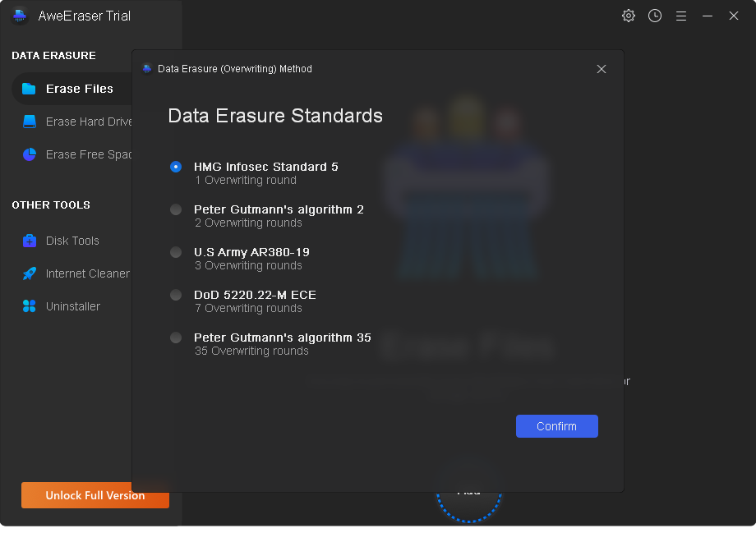
Task: Click the '3 Overwriting rounds' text
Action: (x=249, y=265)
